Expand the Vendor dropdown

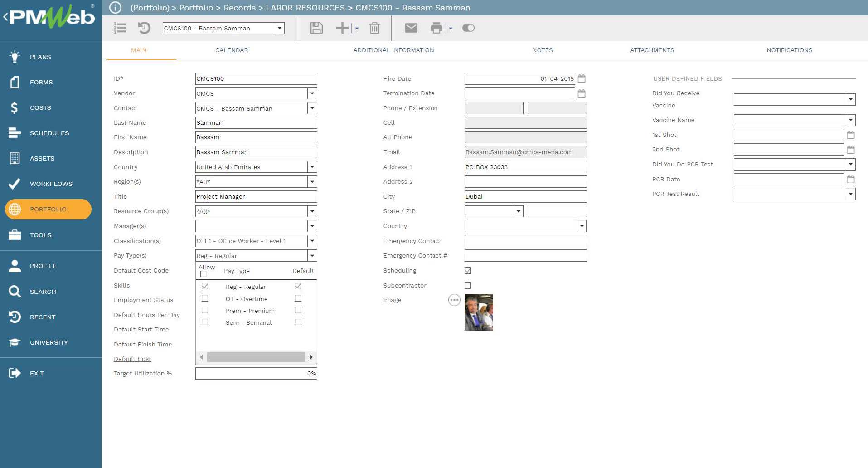312,93
